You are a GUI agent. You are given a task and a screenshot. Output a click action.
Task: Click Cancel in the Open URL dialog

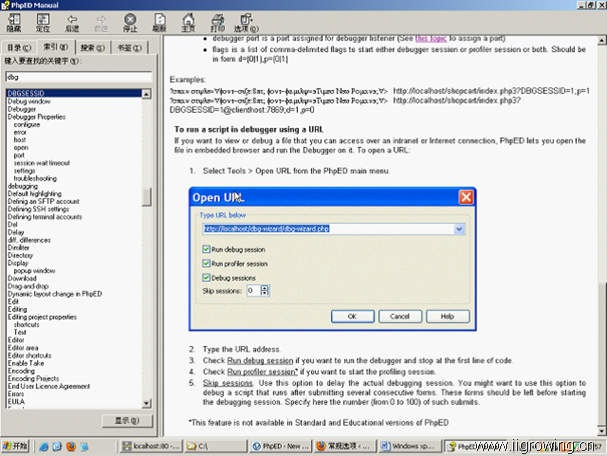tap(400, 316)
